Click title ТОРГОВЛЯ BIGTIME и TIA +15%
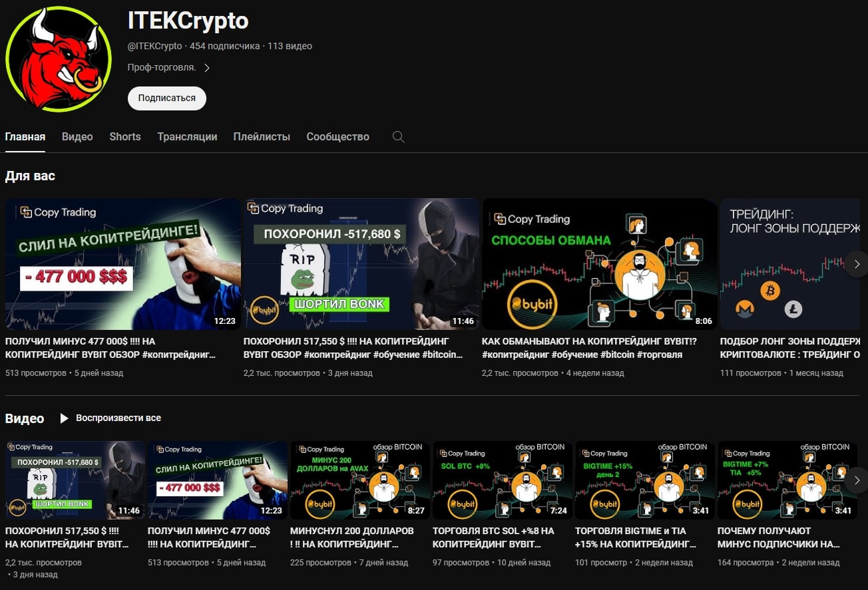868x590 pixels. (x=636, y=537)
